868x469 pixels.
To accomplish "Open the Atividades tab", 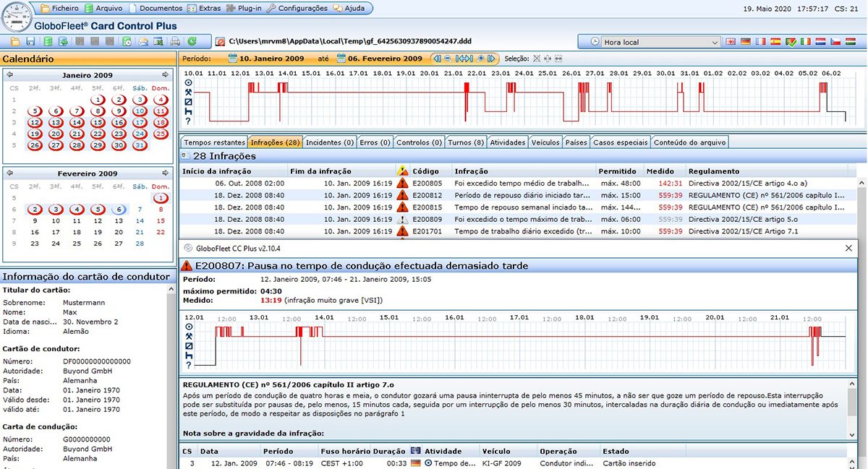I will (x=507, y=142).
